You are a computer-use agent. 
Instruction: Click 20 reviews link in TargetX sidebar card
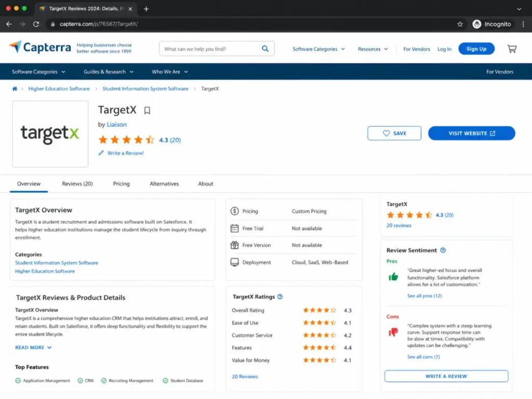point(398,225)
